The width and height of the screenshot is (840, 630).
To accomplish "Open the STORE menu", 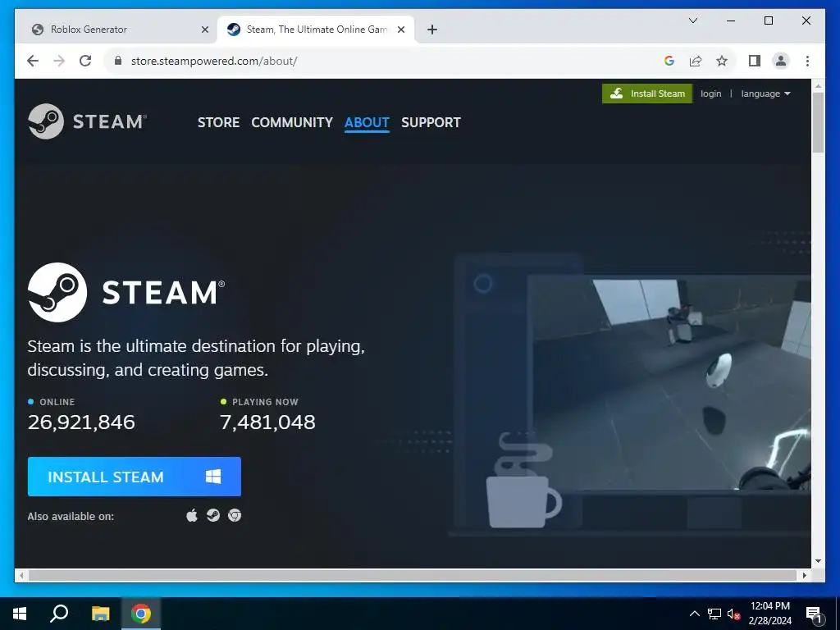I will tap(218, 122).
